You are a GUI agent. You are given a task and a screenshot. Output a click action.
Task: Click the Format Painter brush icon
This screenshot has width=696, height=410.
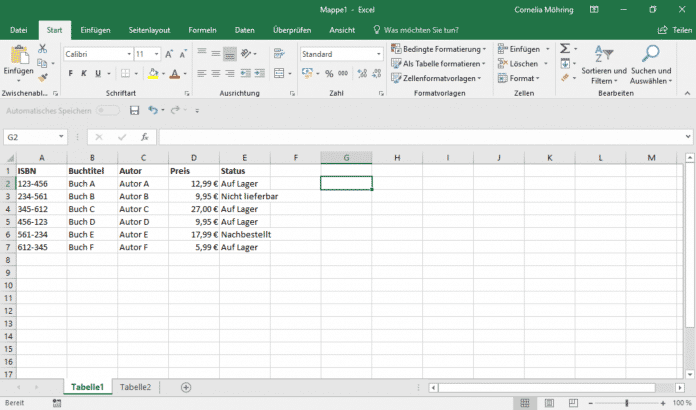43,77
